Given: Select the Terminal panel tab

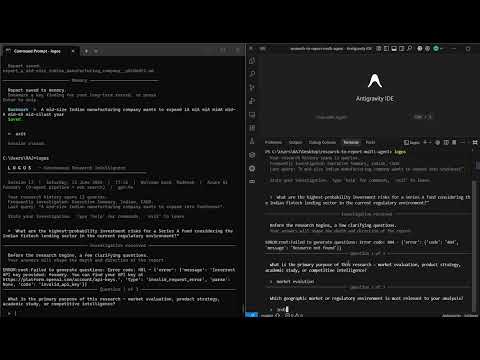Looking at the screenshot, I should point(351,142).
